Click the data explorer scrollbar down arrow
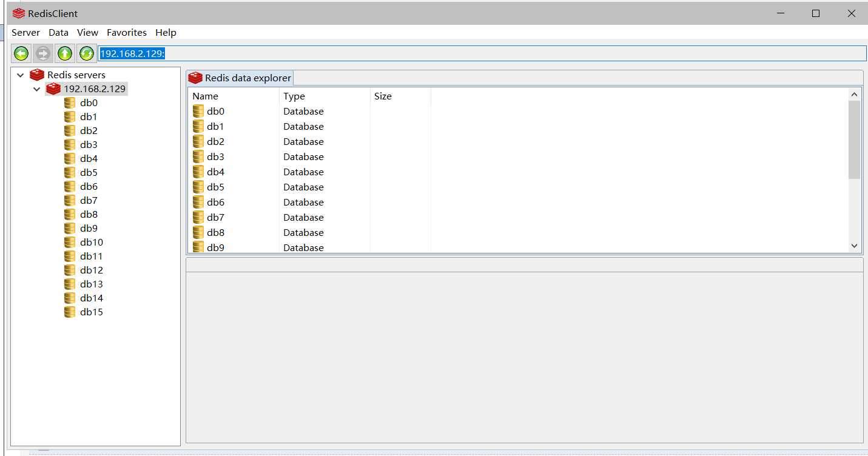This screenshot has width=868, height=456. (x=855, y=246)
